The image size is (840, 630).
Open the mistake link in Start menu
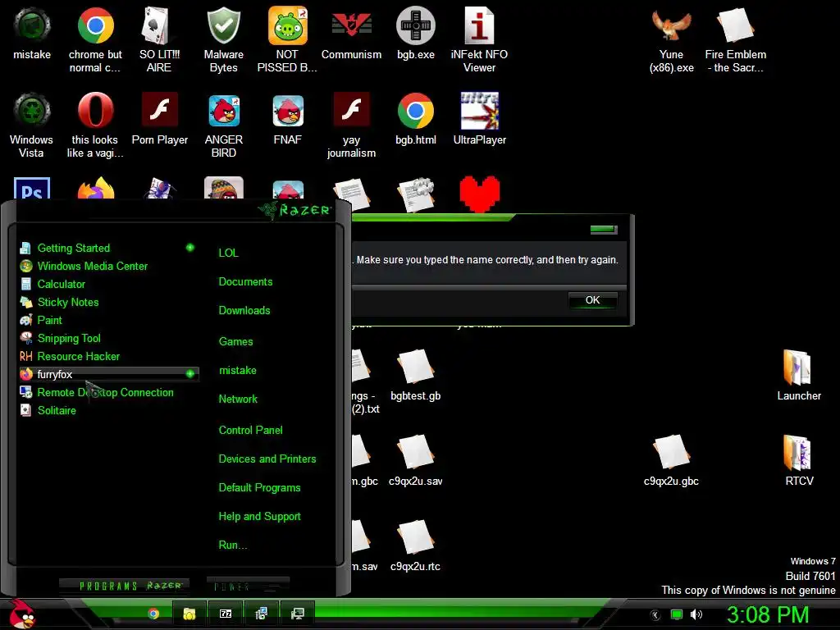(x=237, y=370)
